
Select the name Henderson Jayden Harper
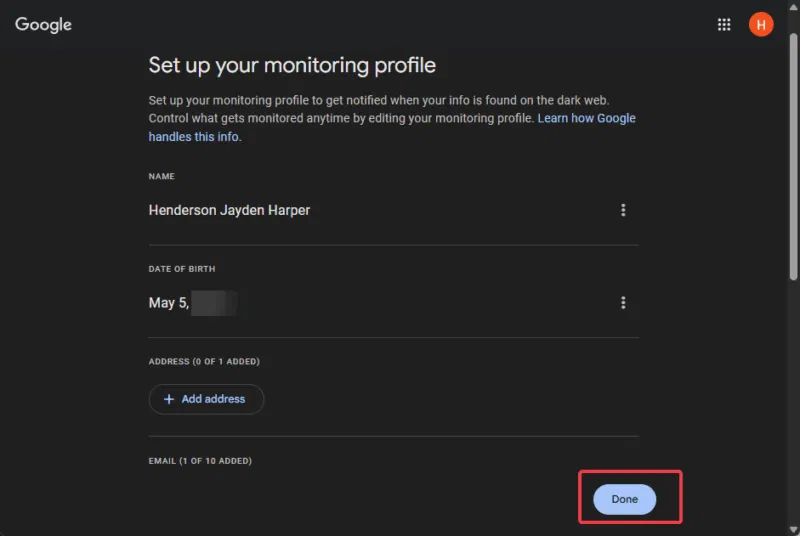229,210
